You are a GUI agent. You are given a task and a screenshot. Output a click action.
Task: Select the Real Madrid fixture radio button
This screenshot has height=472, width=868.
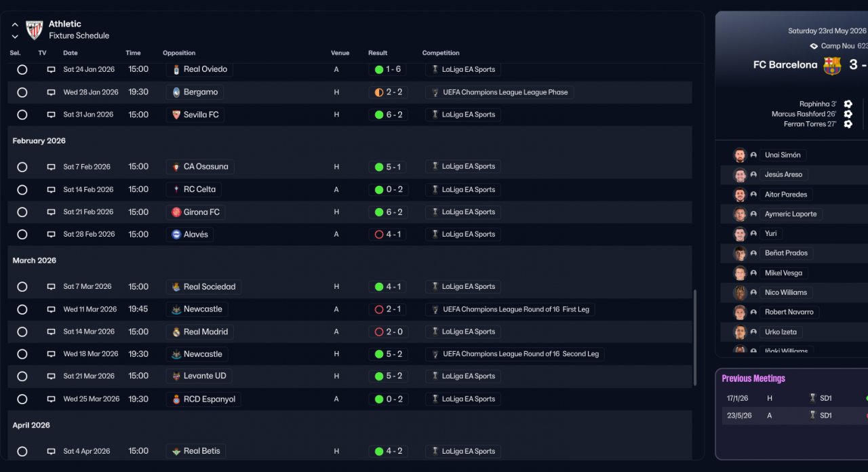pos(22,332)
